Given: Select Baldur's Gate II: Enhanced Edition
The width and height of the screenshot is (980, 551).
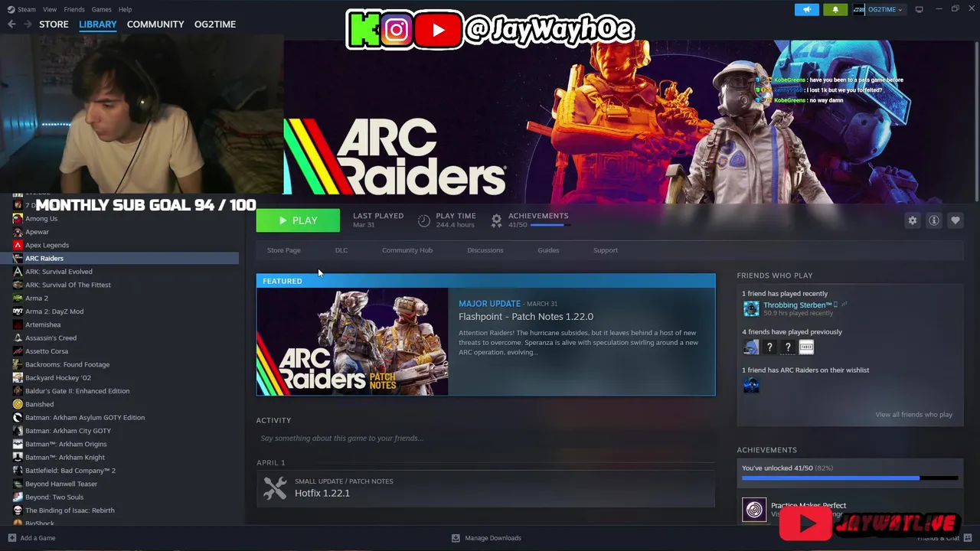Looking at the screenshot, I should 77,391.
